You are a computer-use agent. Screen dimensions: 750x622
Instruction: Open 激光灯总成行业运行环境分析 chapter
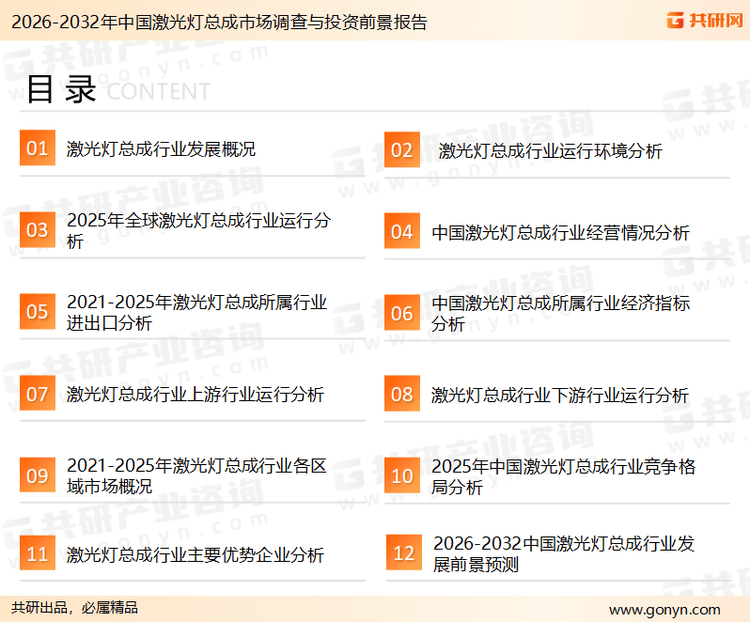[x=550, y=151]
